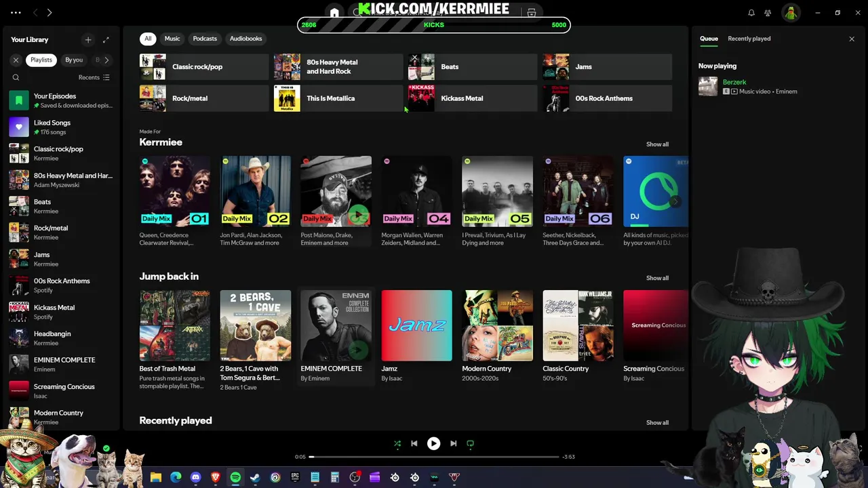Open Microsoft Edge from taskbar

pyautogui.click(x=176, y=477)
